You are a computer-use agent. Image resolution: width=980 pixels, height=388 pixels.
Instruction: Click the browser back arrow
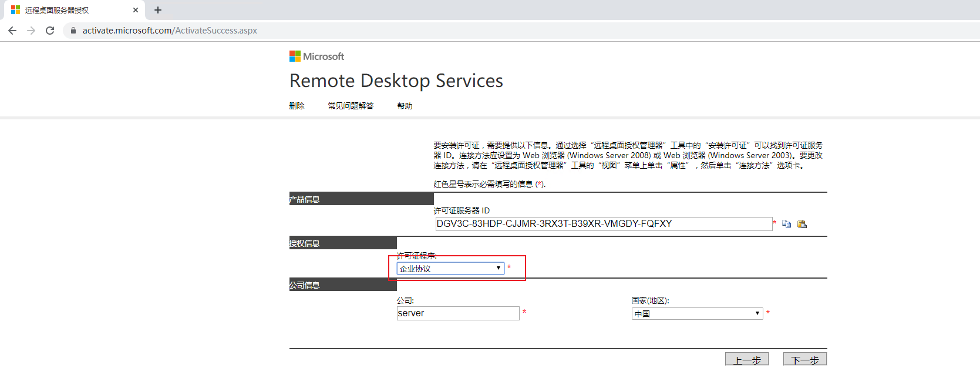coord(12,31)
